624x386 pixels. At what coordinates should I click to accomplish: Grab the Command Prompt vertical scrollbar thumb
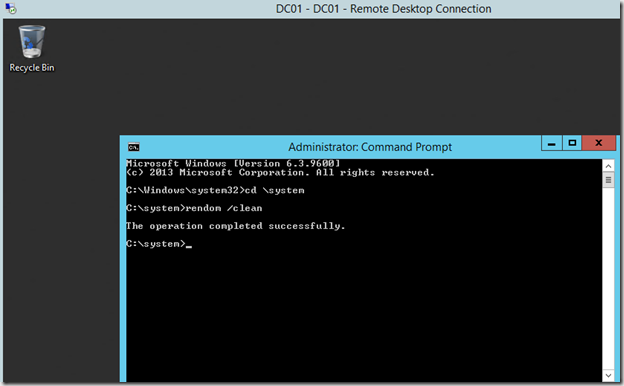(x=608, y=180)
